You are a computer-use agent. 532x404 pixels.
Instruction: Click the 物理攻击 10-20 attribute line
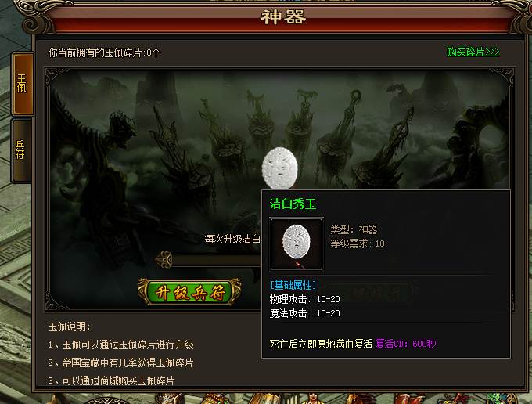point(304,299)
